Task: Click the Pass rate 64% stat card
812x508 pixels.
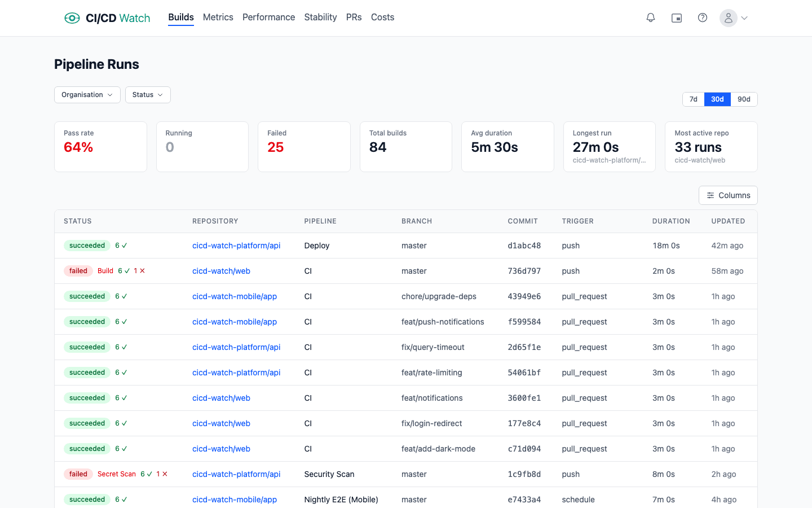Action: point(100,147)
